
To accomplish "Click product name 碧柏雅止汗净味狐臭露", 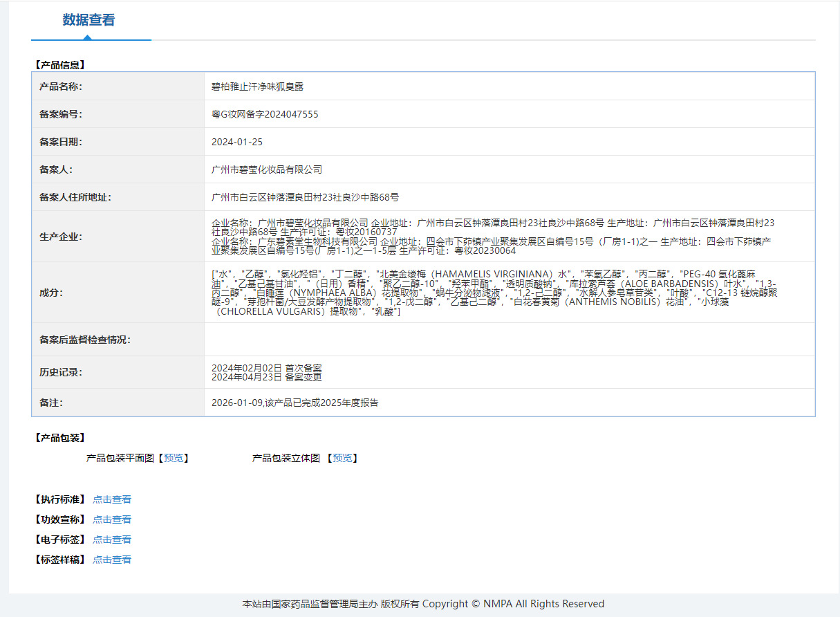I will [258, 86].
